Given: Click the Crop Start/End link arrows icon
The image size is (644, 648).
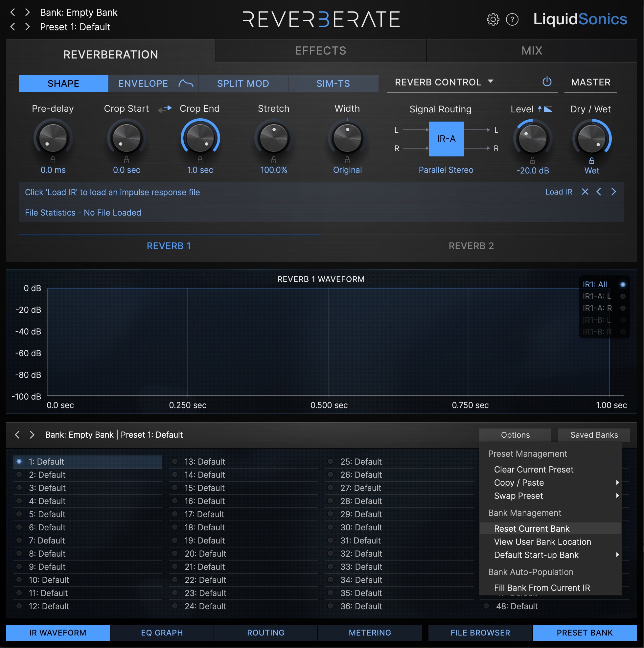Looking at the screenshot, I should pyautogui.click(x=165, y=108).
